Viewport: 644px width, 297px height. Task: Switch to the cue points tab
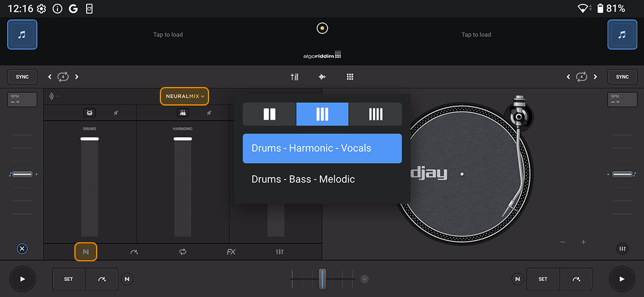coord(134,252)
